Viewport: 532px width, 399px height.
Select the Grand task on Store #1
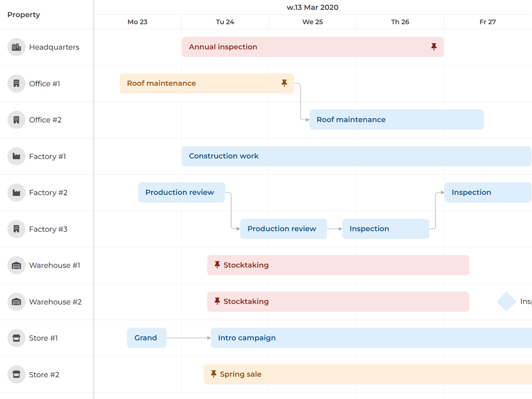147,338
